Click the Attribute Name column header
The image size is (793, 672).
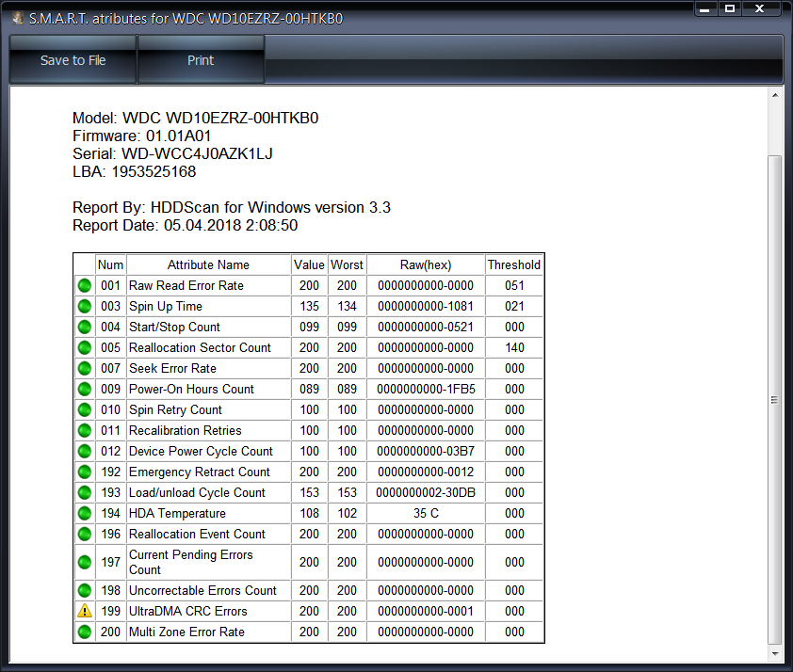click(x=208, y=264)
